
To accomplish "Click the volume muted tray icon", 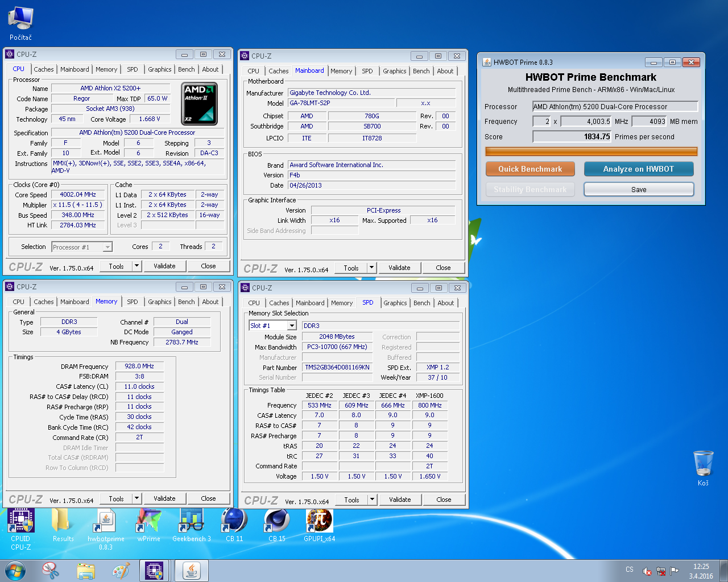I will click(647, 571).
